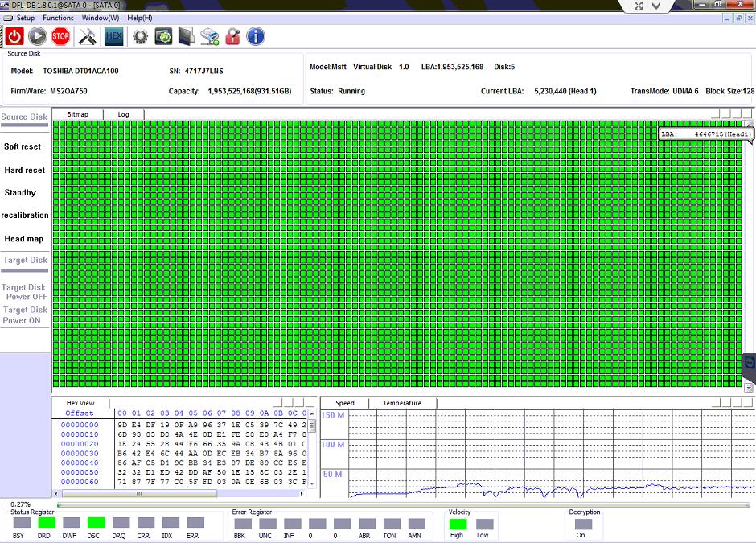Click the ABR error register indicator
The image size is (756, 543).
coord(367,524)
